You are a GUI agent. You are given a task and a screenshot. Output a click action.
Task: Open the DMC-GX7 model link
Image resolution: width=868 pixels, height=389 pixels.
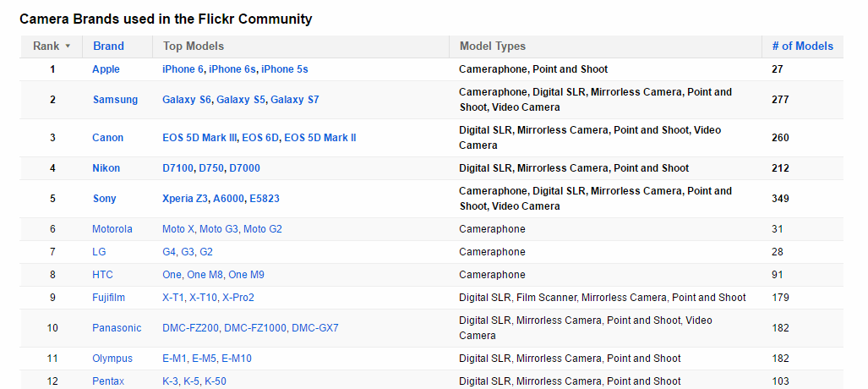[x=315, y=328]
